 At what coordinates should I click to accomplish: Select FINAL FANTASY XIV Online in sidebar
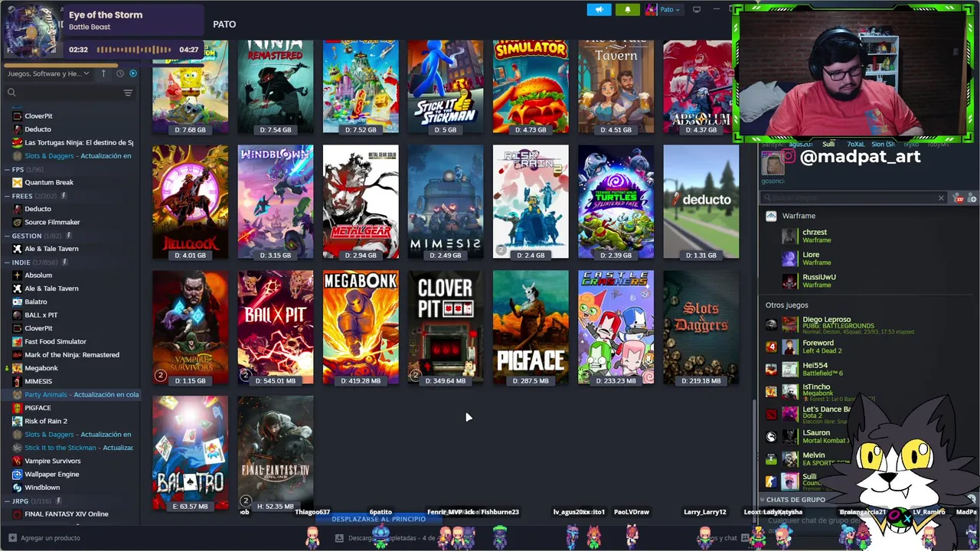(67, 514)
